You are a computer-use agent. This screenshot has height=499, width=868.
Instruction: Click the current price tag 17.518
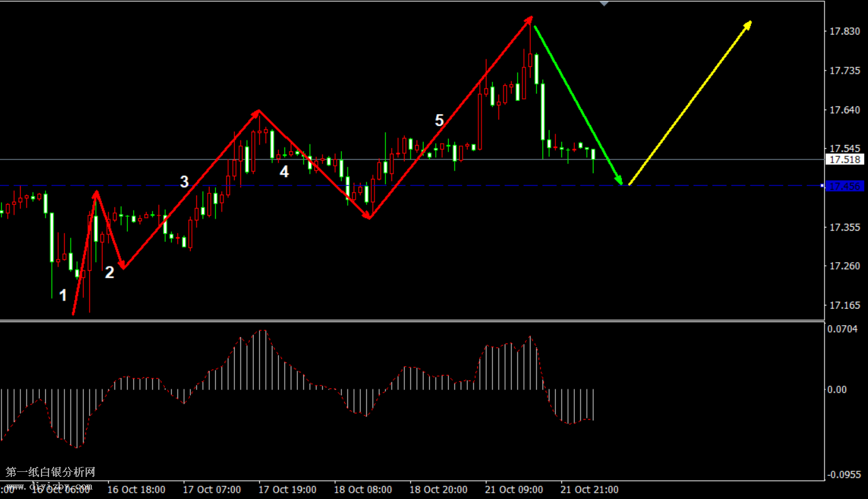844,160
